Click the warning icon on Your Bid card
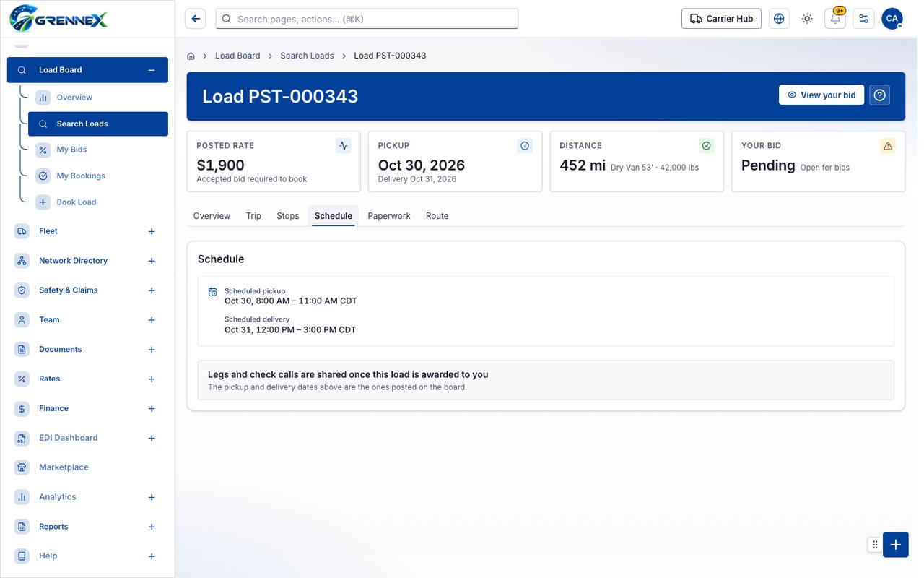Viewport: 924px width, 578px height. coord(888,146)
